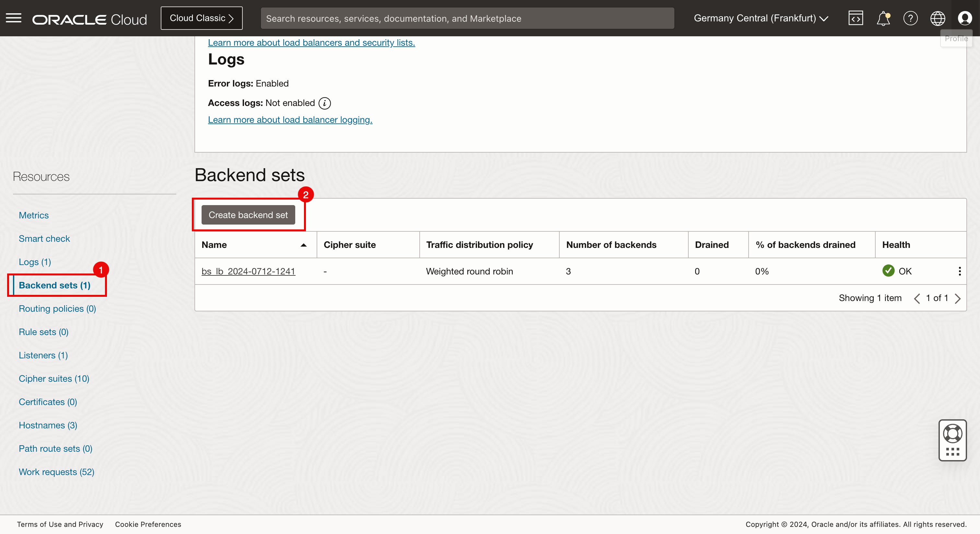Open Work requests (52) resource
Image resolution: width=980 pixels, height=534 pixels.
(56, 471)
